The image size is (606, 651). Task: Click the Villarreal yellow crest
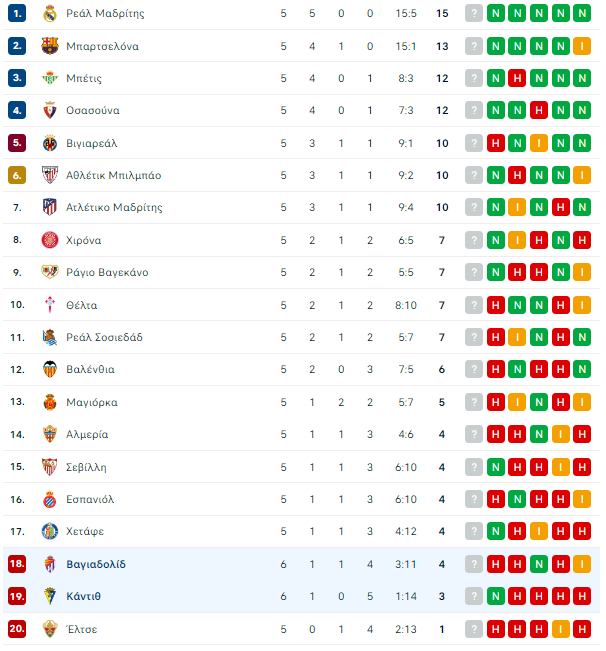coord(50,143)
